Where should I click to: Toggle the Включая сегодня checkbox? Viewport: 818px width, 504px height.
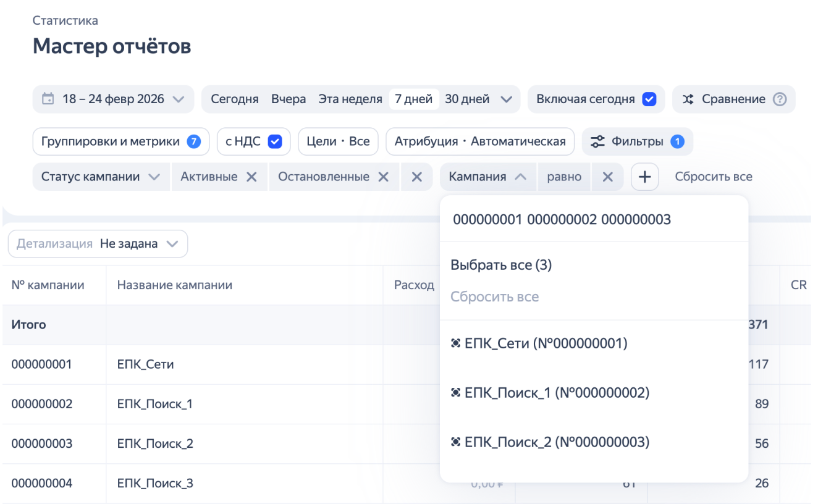(649, 99)
